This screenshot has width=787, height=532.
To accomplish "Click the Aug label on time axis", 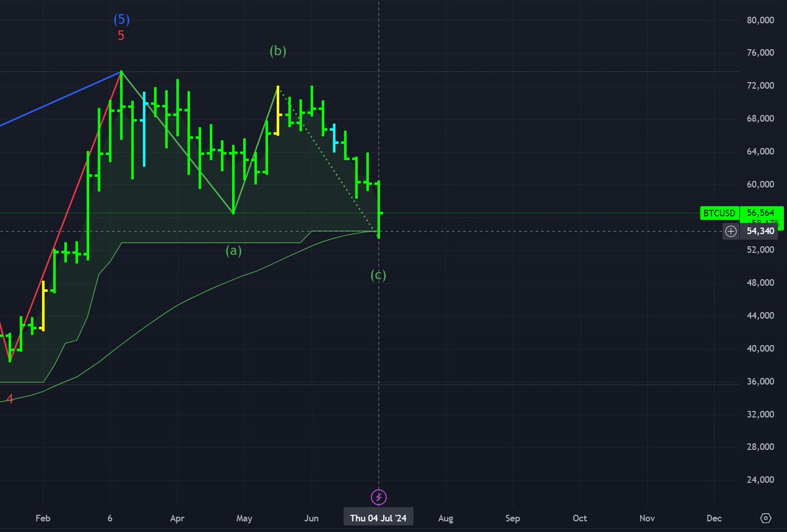I will (445, 518).
